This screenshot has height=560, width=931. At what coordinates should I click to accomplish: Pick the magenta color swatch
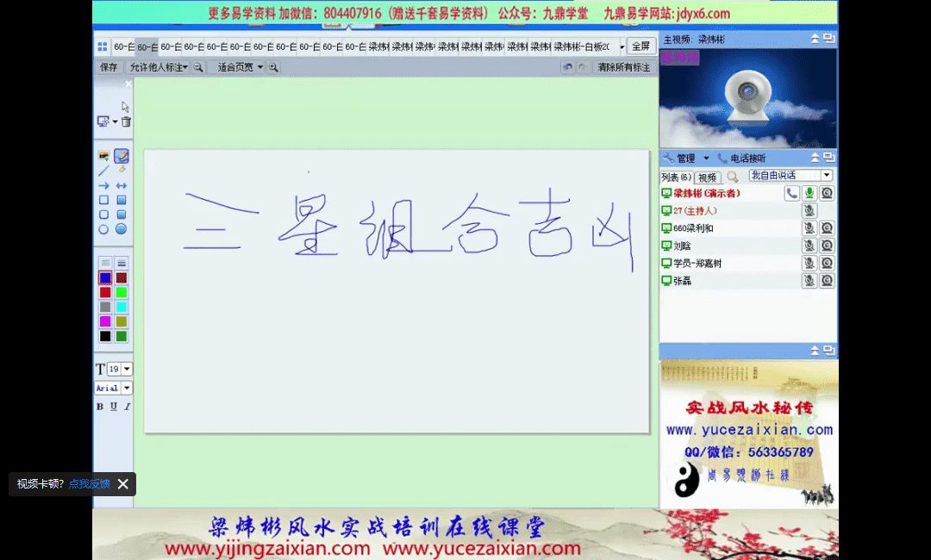tap(105, 321)
